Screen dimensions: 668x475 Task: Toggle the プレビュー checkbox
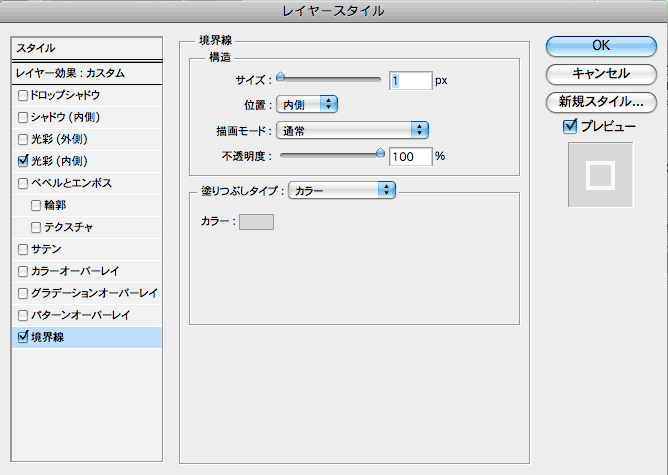pyautogui.click(x=570, y=127)
